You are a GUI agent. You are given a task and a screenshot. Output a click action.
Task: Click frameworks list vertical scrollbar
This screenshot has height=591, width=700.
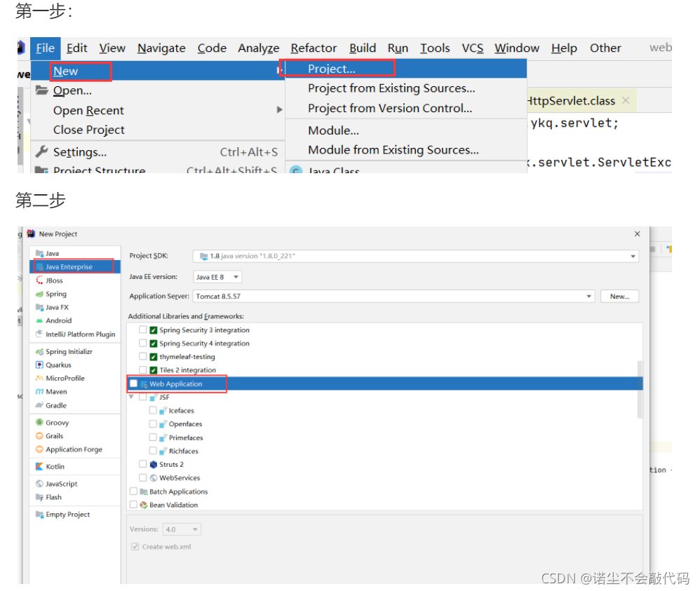[x=640, y=389]
